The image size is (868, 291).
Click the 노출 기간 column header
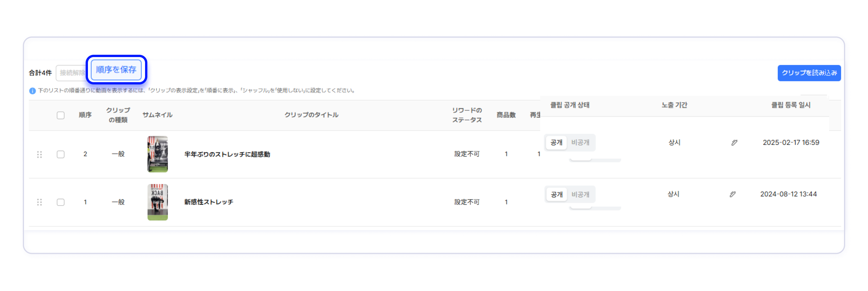pos(674,105)
